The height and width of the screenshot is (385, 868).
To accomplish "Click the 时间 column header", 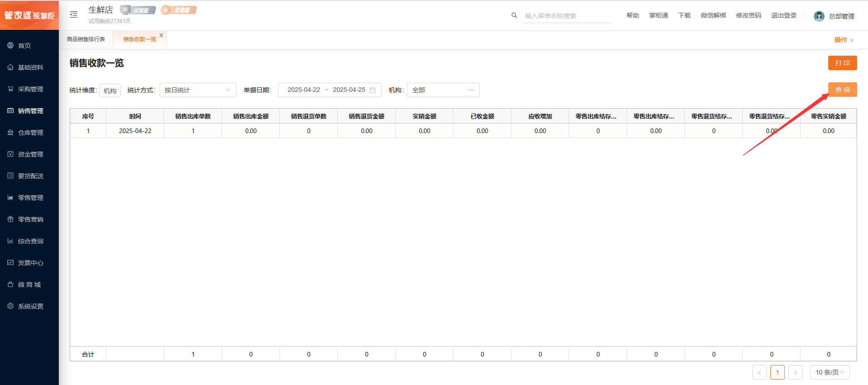I will pos(135,116).
